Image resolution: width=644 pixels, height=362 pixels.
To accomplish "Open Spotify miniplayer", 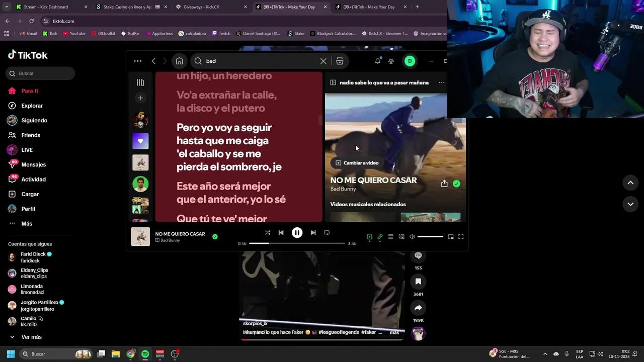I will click(451, 237).
